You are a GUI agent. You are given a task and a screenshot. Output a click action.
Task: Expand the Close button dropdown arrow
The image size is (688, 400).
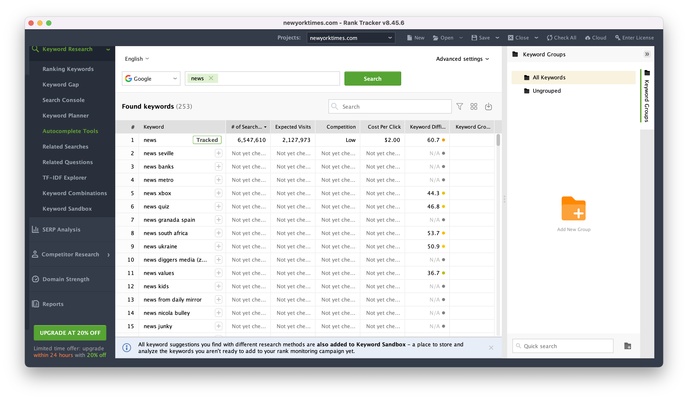pyautogui.click(x=536, y=38)
